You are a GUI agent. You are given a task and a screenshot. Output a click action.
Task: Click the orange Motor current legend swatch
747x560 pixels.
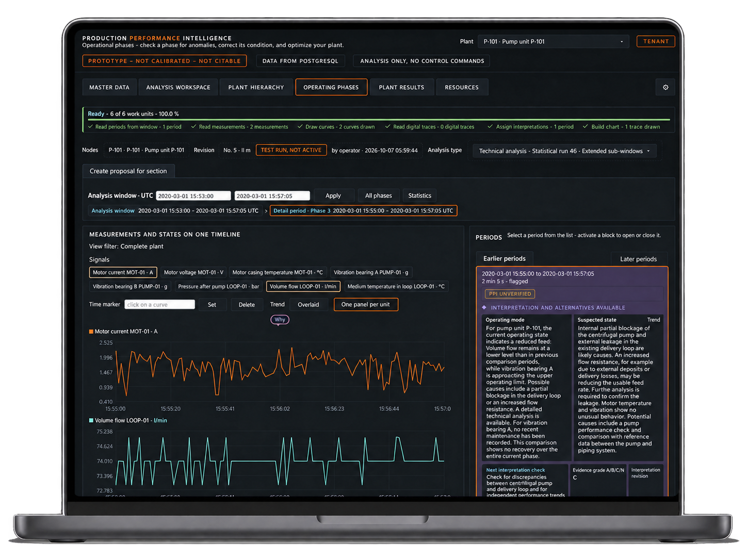(x=91, y=332)
